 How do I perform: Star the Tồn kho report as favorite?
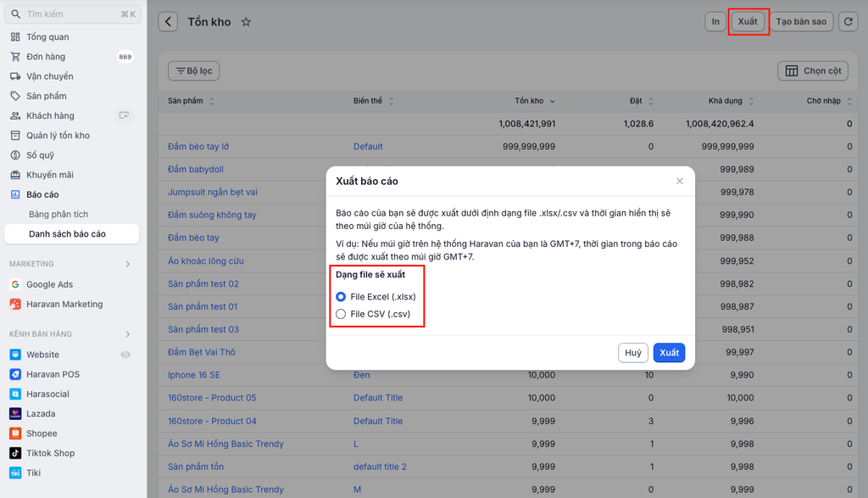point(246,22)
